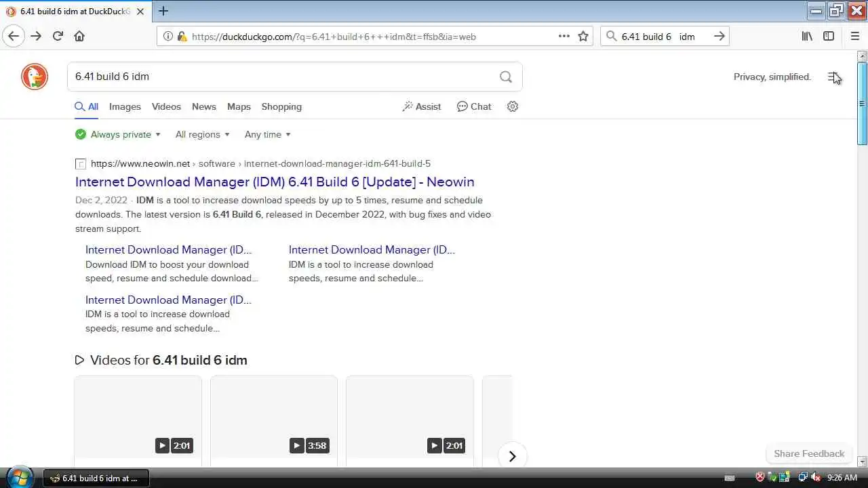Open the Firefox home page
The height and width of the screenshot is (488, 868).
[x=79, y=36]
